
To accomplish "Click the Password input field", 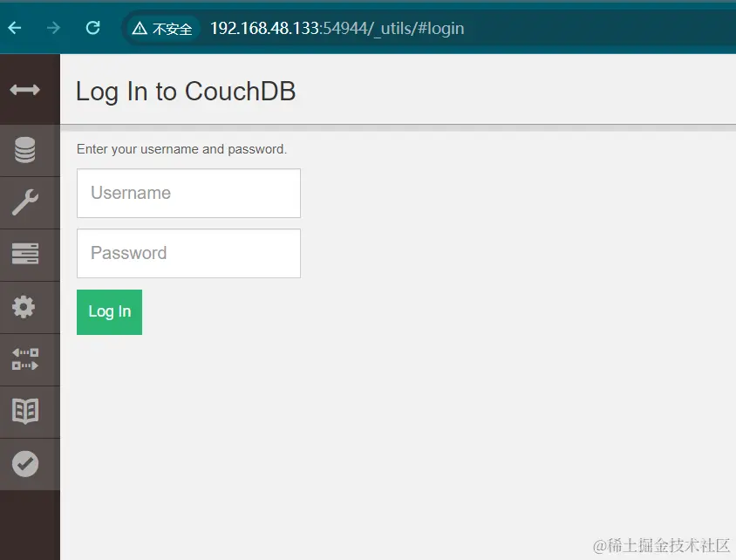I will click(188, 254).
